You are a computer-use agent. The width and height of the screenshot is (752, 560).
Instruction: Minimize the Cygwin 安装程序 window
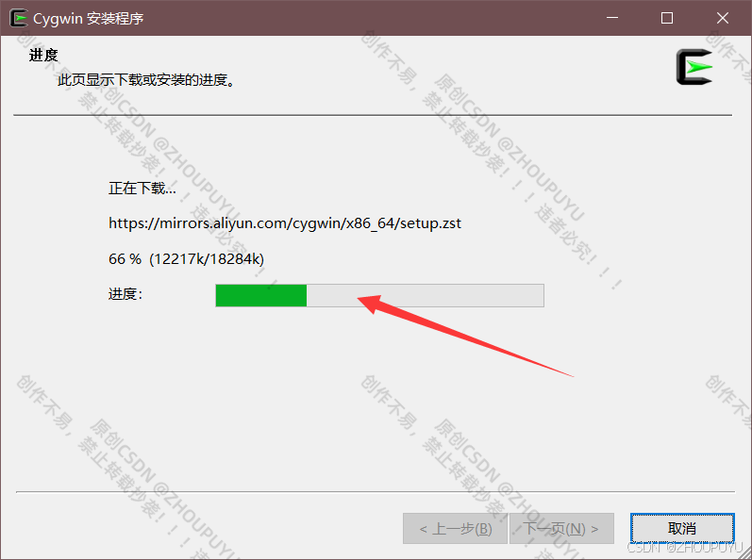point(612,18)
